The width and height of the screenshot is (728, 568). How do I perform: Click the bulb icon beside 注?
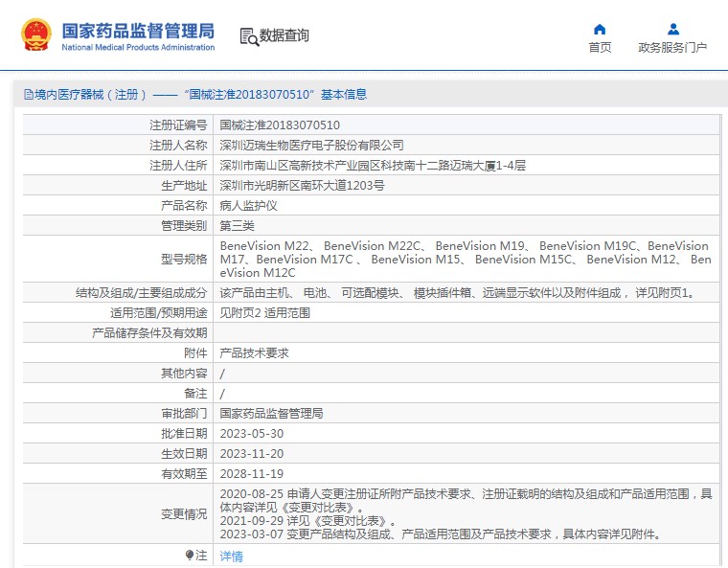click(x=189, y=555)
